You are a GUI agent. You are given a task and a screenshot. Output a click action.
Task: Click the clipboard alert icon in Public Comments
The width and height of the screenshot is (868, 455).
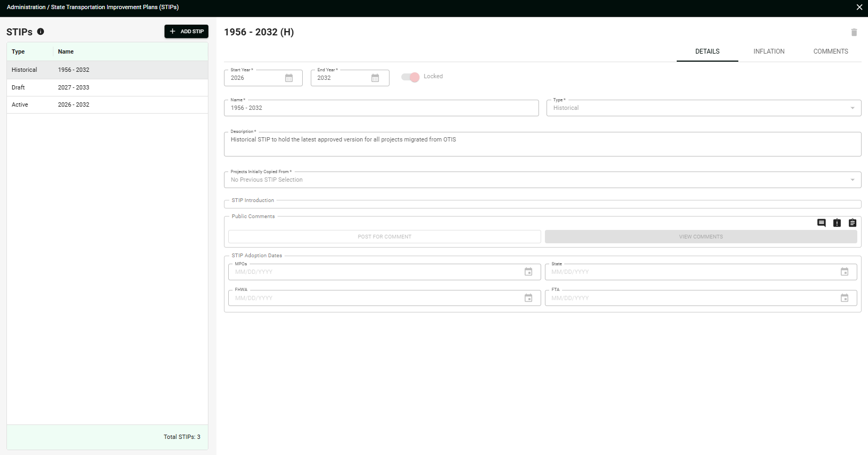[837, 223]
